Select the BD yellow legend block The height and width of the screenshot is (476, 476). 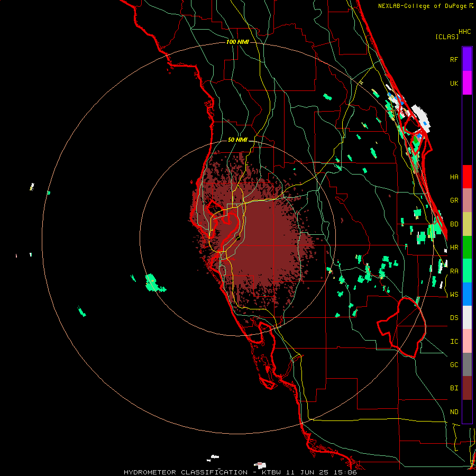point(467,224)
